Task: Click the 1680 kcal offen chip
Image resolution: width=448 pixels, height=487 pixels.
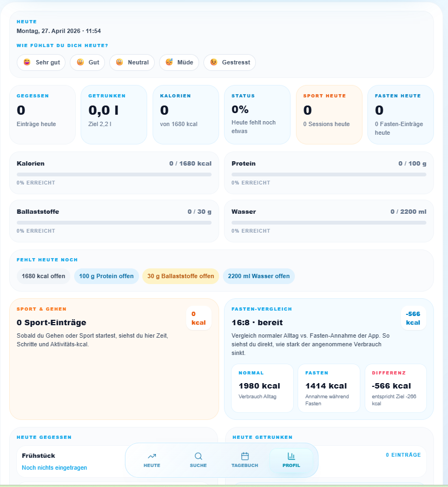Action: (43, 276)
